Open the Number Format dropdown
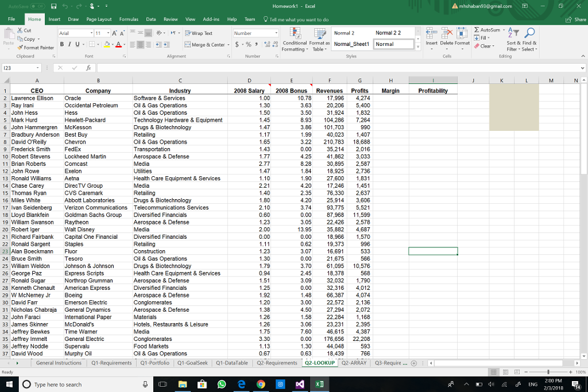Screen dimensions: 588x392 point(276,33)
